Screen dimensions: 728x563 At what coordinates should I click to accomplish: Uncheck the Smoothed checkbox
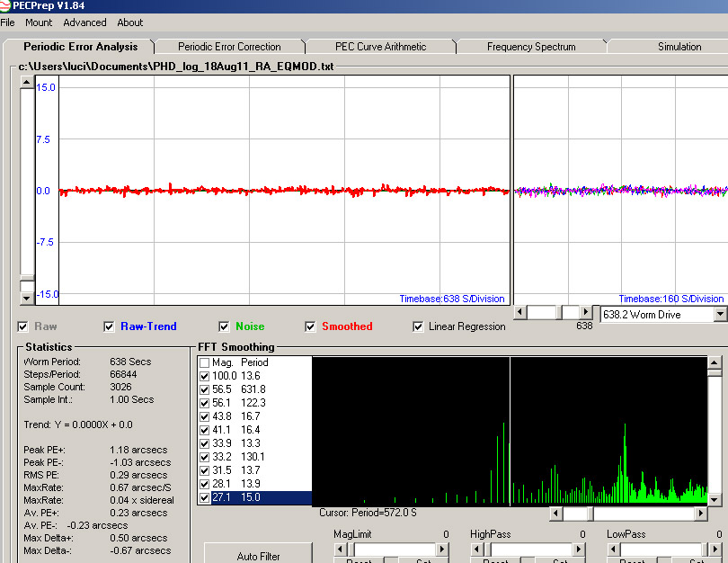pyautogui.click(x=310, y=326)
